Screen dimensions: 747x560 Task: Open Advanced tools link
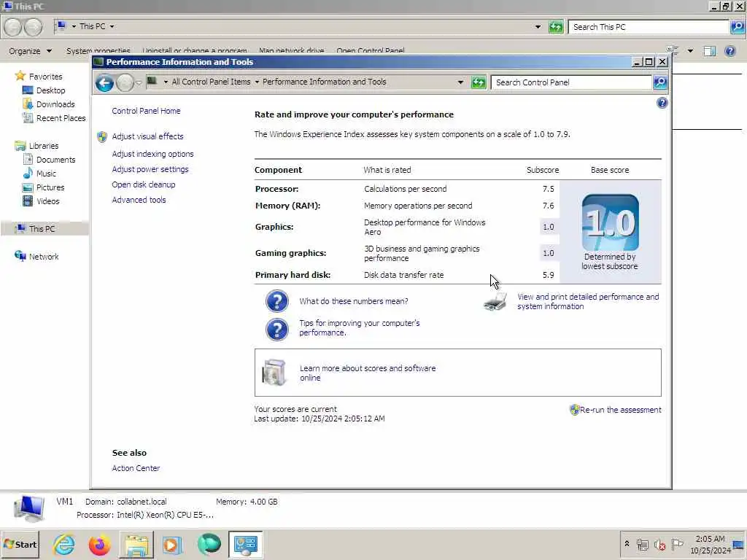tap(139, 200)
